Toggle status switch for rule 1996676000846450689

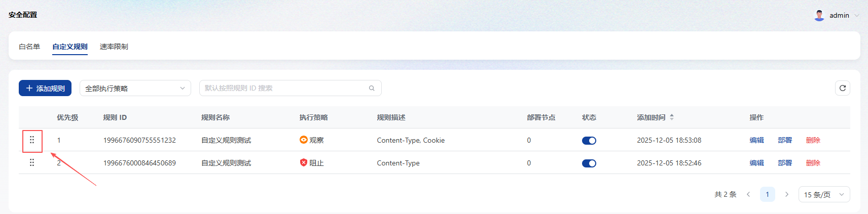pyautogui.click(x=589, y=163)
